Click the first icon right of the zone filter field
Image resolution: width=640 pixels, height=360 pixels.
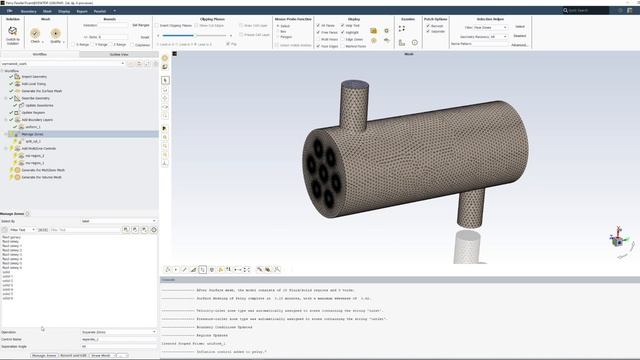[126, 230]
